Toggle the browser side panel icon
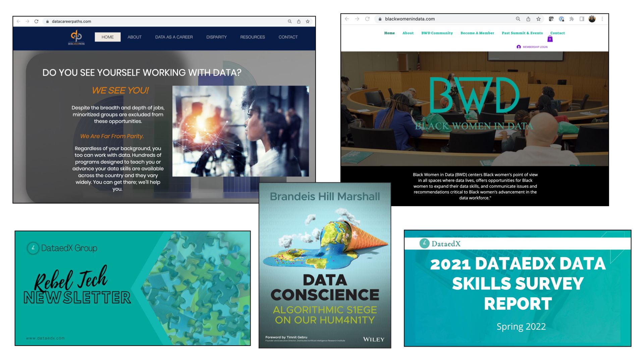Image resolution: width=644 pixels, height=362 pixels. (x=582, y=19)
